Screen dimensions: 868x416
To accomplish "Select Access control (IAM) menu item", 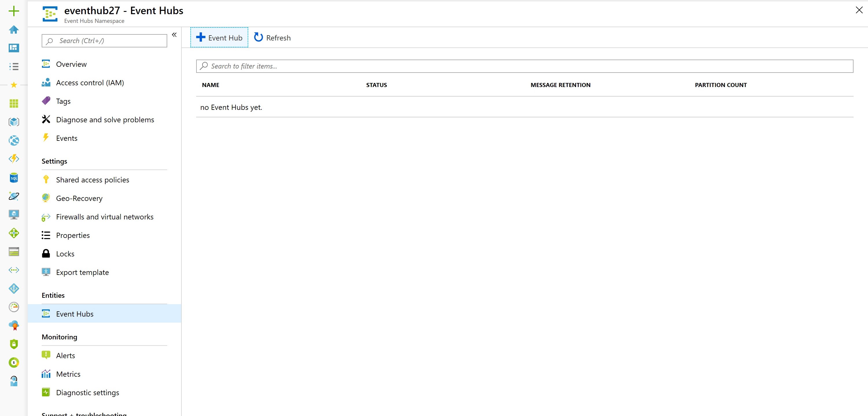I will [x=90, y=83].
